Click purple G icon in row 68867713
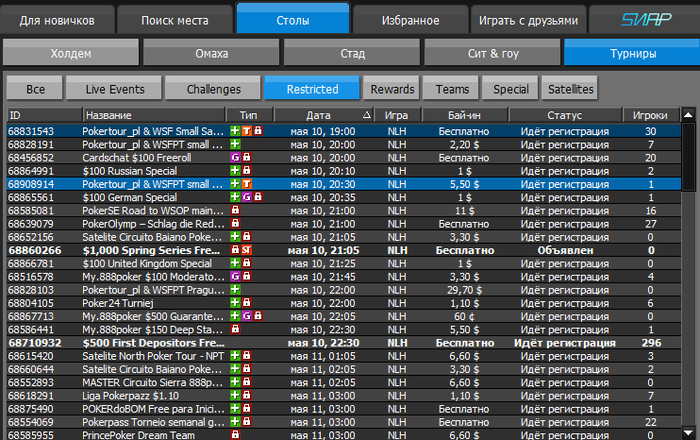The image size is (700, 440). tap(246, 316)
